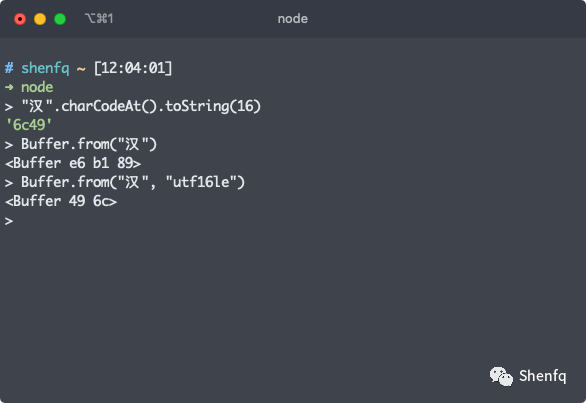Click the WeChat logo watermark icon
The image size is (586, 403).
(x=501, y=376)
